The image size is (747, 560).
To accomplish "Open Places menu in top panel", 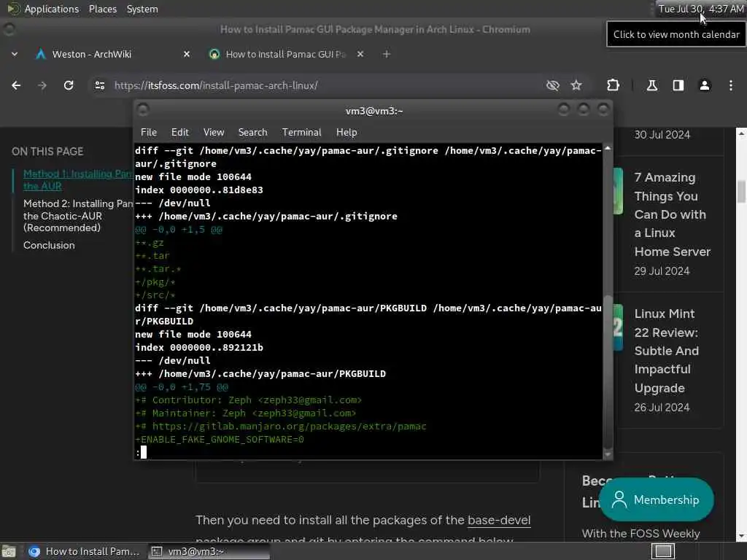I will point(103,9).
